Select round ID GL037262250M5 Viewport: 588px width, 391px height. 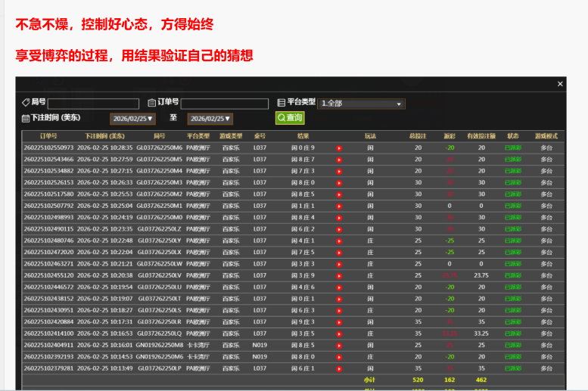pos(160,160)
